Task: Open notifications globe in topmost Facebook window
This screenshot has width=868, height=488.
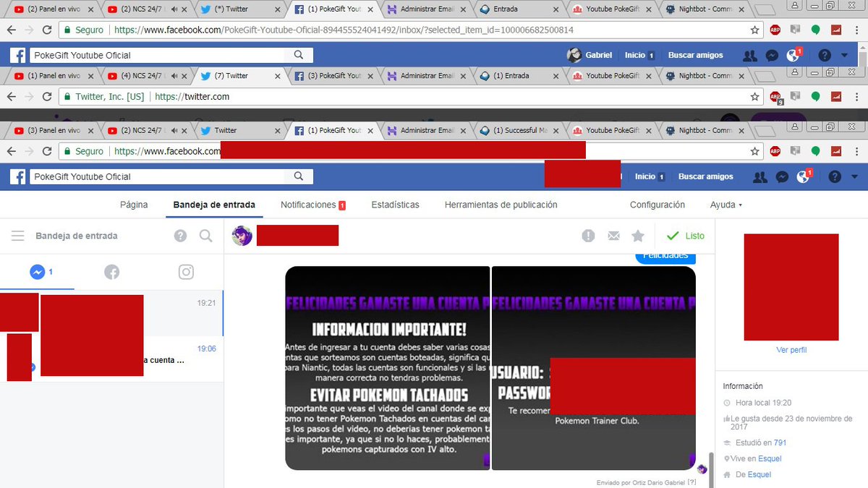Action: (x=793, y=55)
